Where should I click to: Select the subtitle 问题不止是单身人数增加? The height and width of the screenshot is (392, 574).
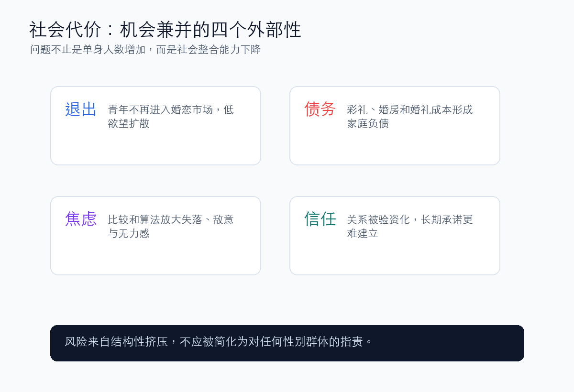(88, 50)
